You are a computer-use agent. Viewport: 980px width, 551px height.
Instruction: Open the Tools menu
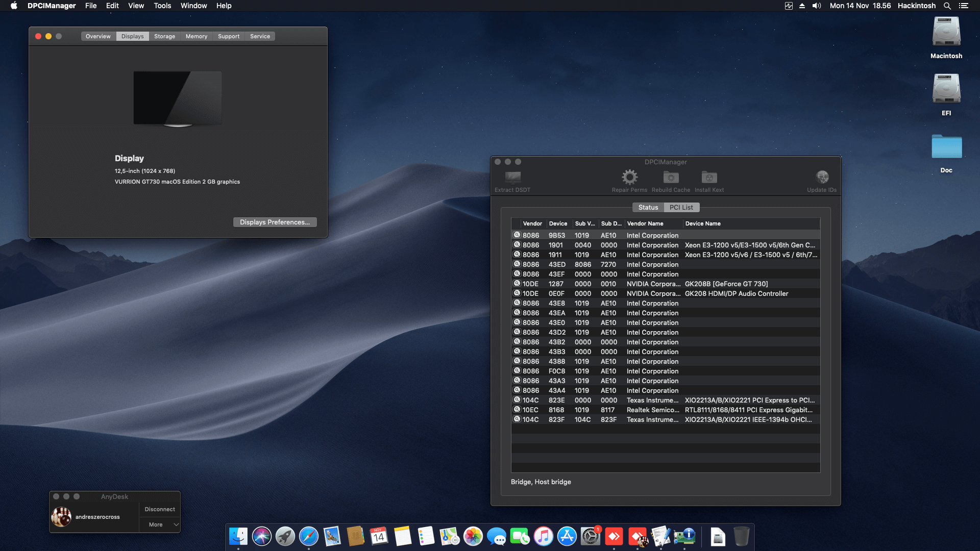tap(162, 6)
